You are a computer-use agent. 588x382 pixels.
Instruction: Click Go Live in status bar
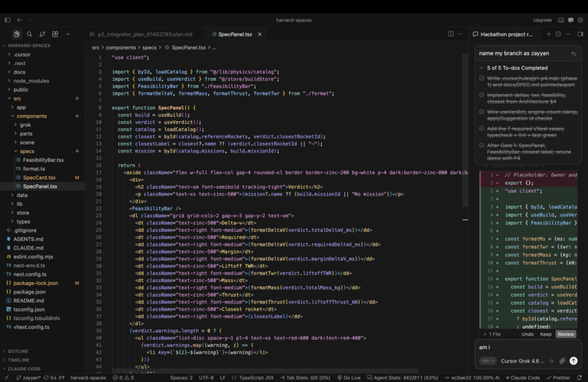(x=349, y=378)
